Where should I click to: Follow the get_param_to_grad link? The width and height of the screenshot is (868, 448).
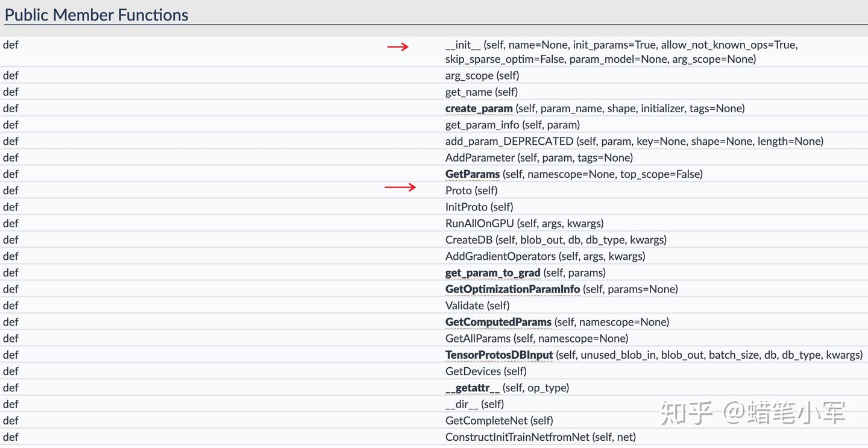[492, 273]
